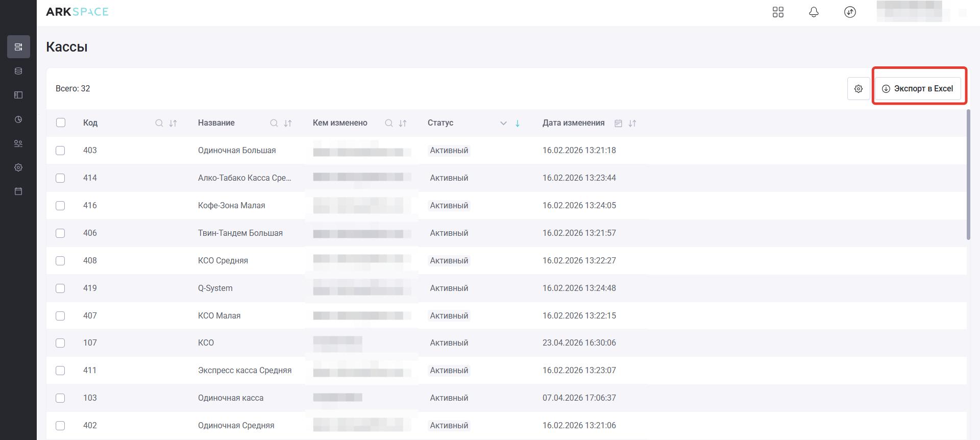
Task: Expand the Статус column filter dropdown
Action: click(x=503, y=123)
